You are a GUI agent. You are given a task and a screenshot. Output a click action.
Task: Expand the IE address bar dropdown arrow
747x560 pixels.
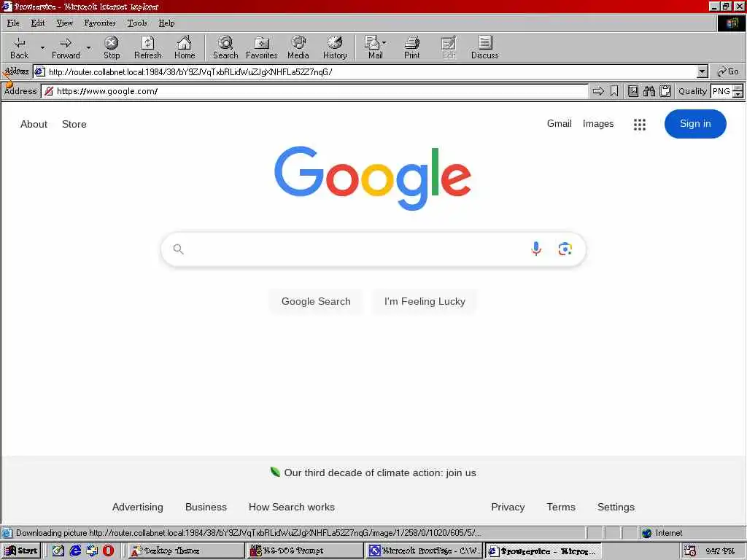coord(703,72)
